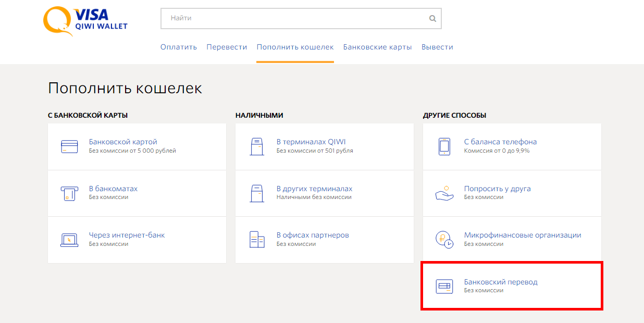This screenshot has height=323, width=644.
Task: Switch to Банковские карты tab
Action: coord(377,47)
